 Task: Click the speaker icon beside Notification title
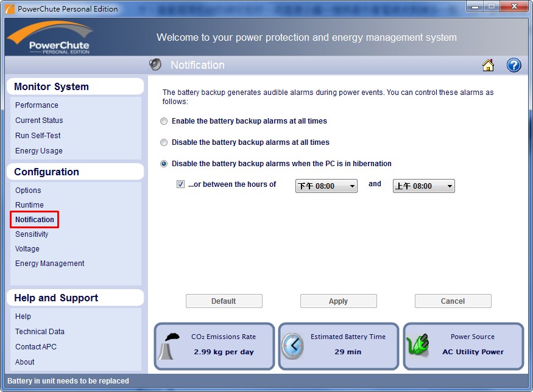coord(155,65)
